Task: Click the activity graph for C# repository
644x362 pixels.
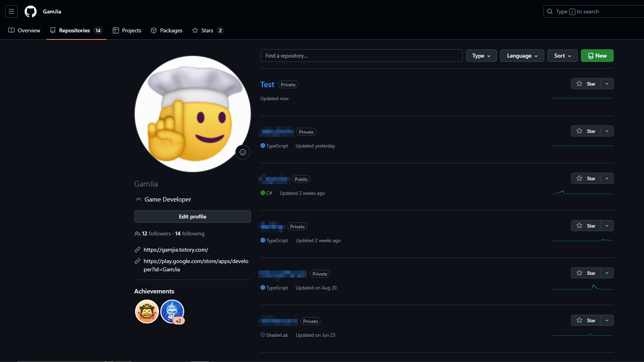Action: (x=583, y=193)
